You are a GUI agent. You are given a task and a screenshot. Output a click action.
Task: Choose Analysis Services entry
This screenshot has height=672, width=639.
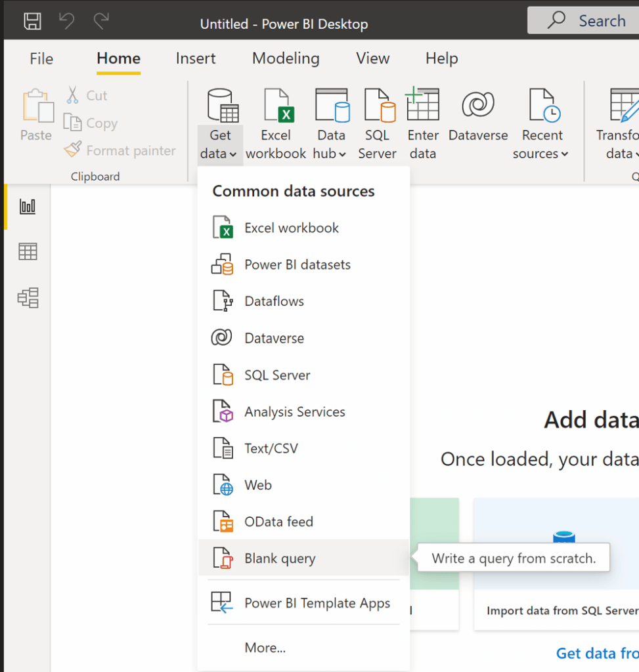pos(303,411)
